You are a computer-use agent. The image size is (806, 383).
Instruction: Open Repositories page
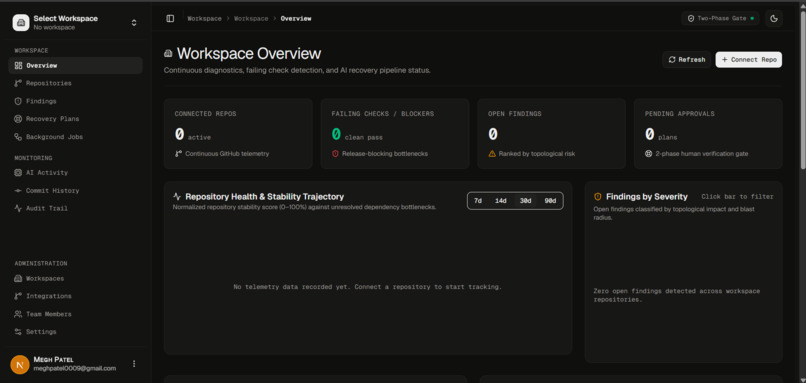coord(76,83)
